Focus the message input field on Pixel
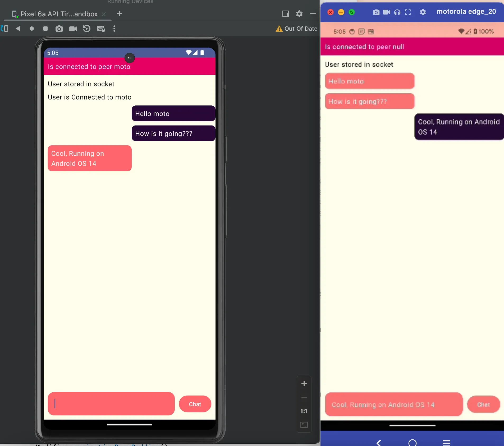The image size is (504, 446). tap(111, 404)
